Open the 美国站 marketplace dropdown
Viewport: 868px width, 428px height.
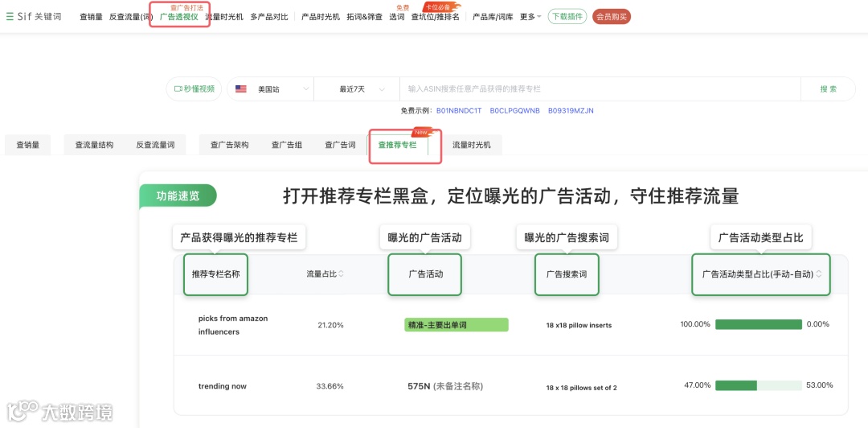pos(271,88)
